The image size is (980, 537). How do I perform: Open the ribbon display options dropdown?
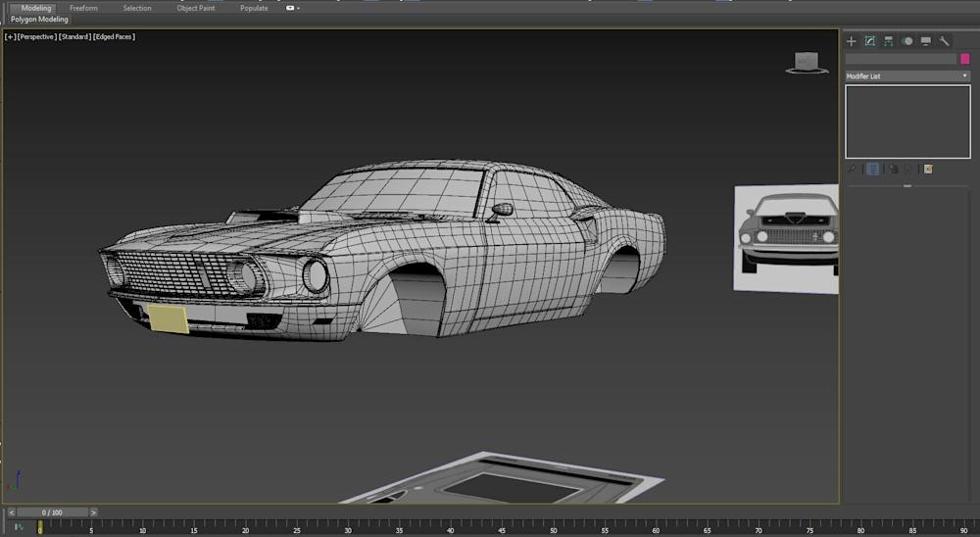point(293,8)
